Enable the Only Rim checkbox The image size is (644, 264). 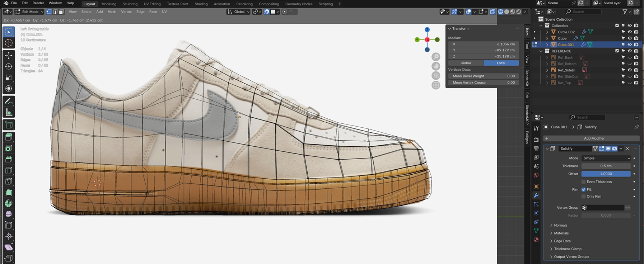583,197
